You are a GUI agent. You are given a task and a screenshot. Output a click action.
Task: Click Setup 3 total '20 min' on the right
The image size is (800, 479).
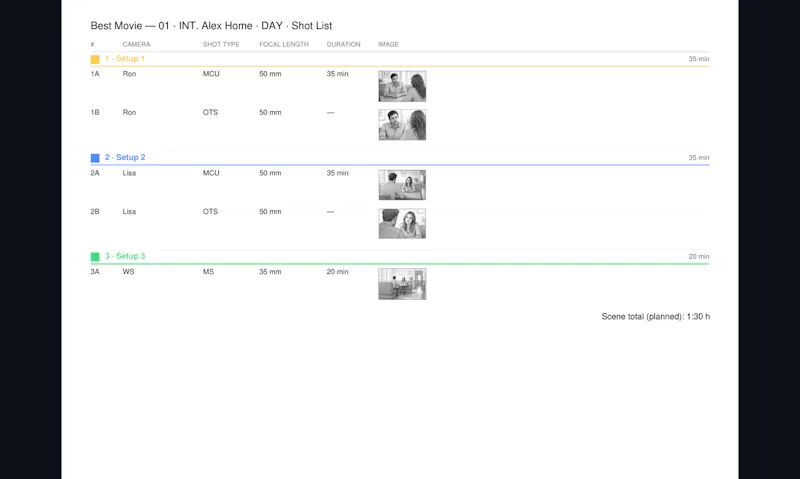[699, 257]
